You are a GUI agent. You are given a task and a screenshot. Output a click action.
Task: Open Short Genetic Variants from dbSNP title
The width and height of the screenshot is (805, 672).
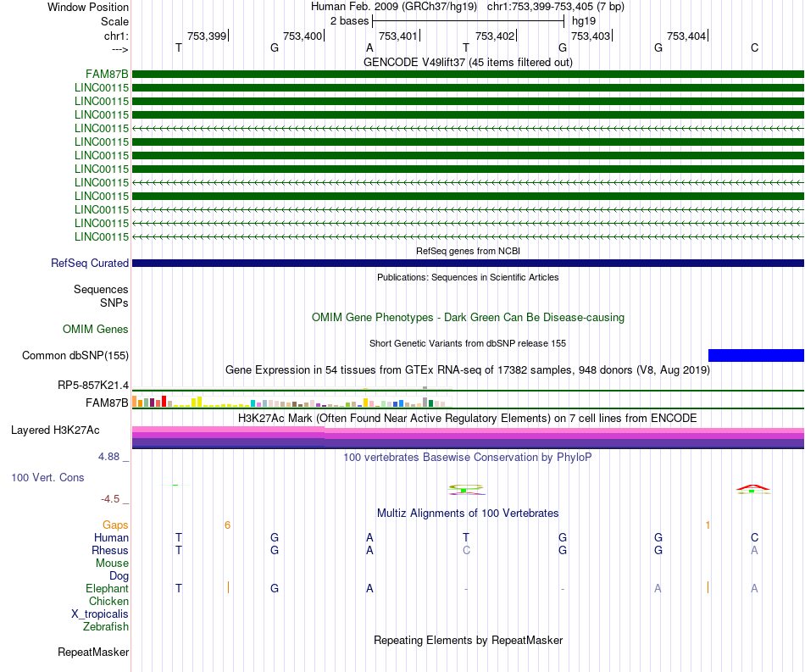[468, 343]
